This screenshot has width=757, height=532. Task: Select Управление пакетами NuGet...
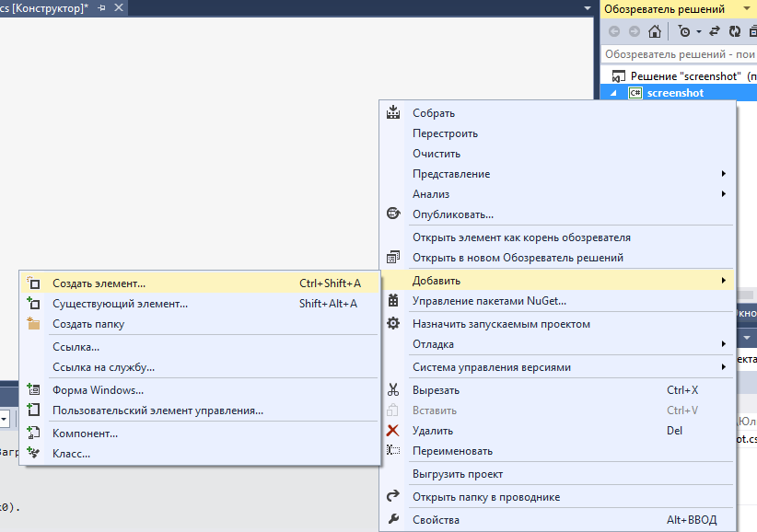tap(557, 300)
